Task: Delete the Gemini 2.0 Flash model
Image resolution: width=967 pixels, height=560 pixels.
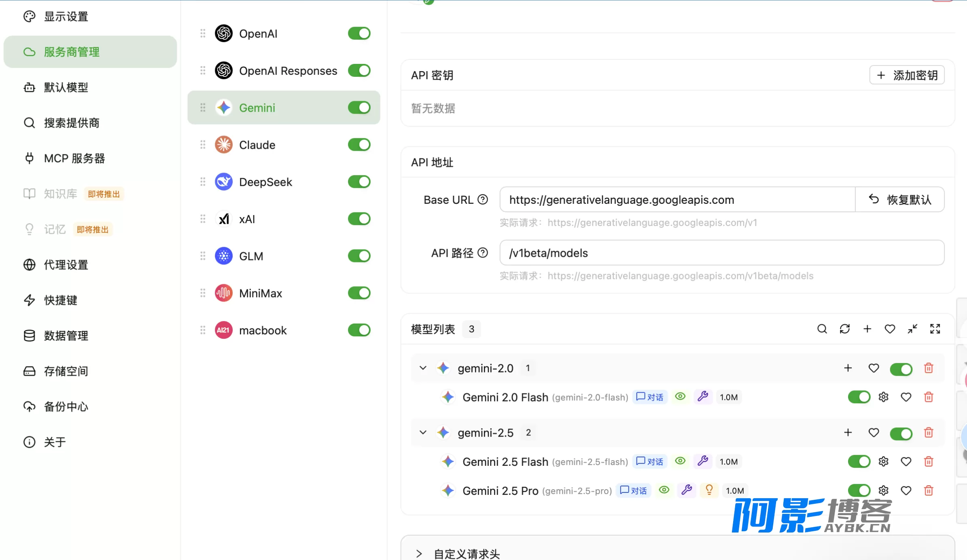Action: click(929, 397)
